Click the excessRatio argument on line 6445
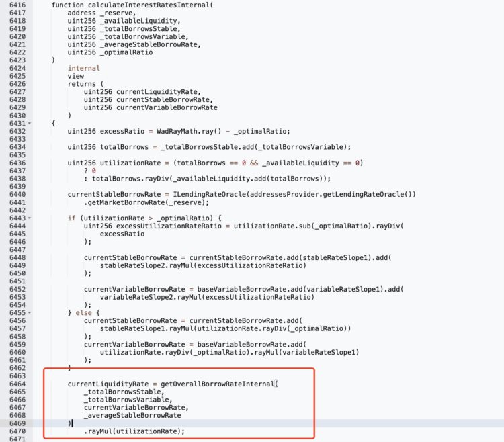Image resolution: width=504 pixels, height=442 pixels. (122, 234)
